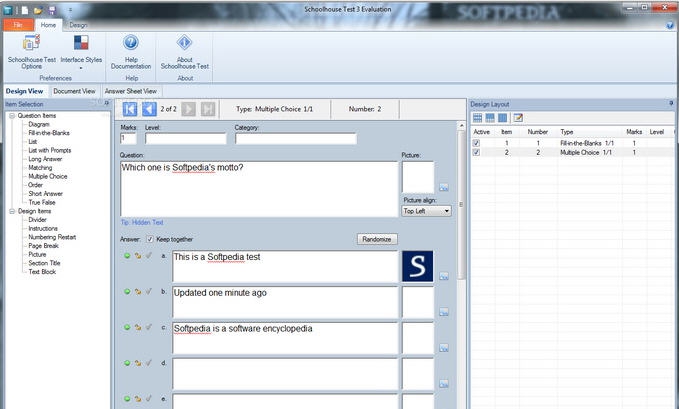Viewport: 679px width, 409px height.
Task: Click the Tip: Hidden Text link
Action: (142, 222)
